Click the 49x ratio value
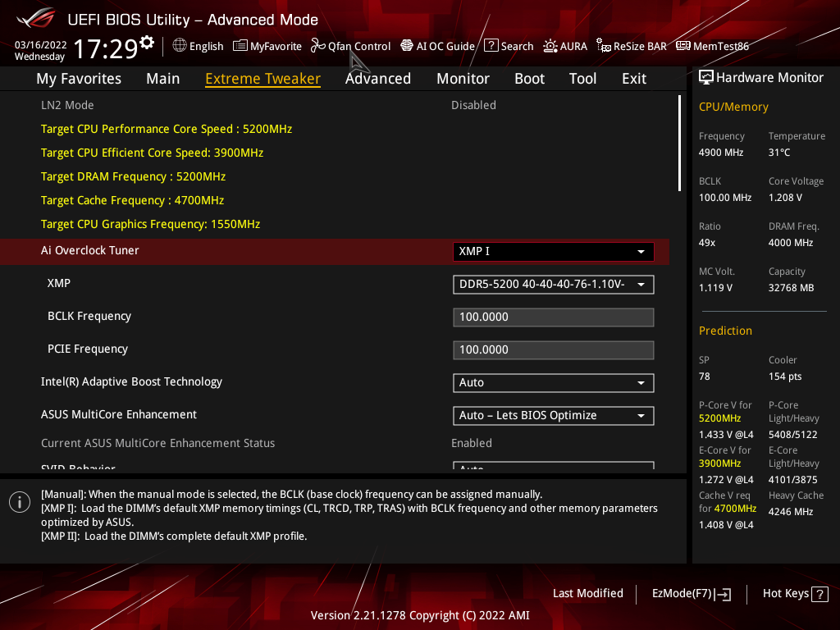This screenshot has height=630, width=840. tap(706, 243)
